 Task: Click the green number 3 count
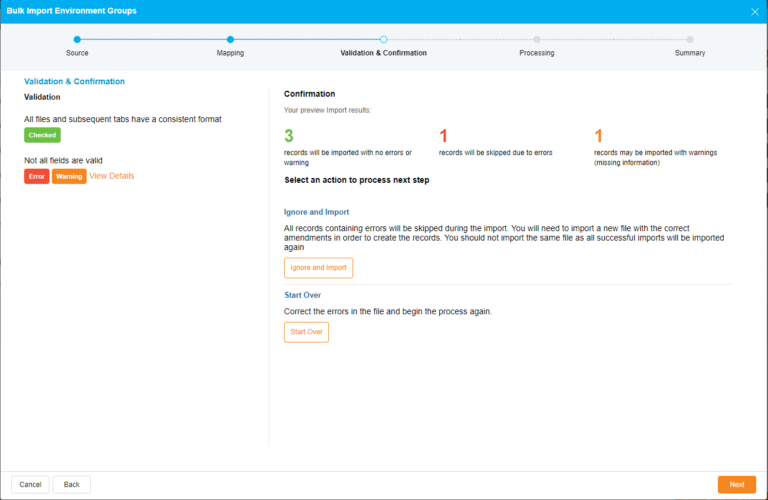(x=289, y=135)
